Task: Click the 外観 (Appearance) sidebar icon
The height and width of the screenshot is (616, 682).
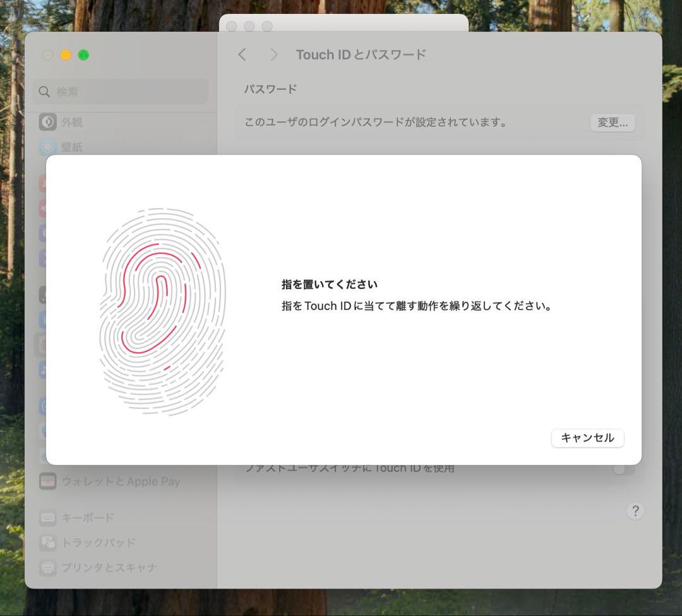Action: coord(48,122)
